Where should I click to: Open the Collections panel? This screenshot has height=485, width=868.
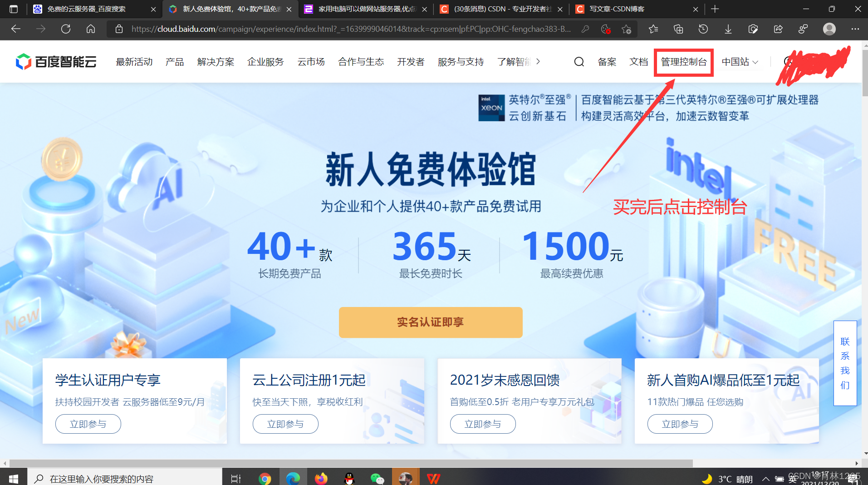click(678, 29)
